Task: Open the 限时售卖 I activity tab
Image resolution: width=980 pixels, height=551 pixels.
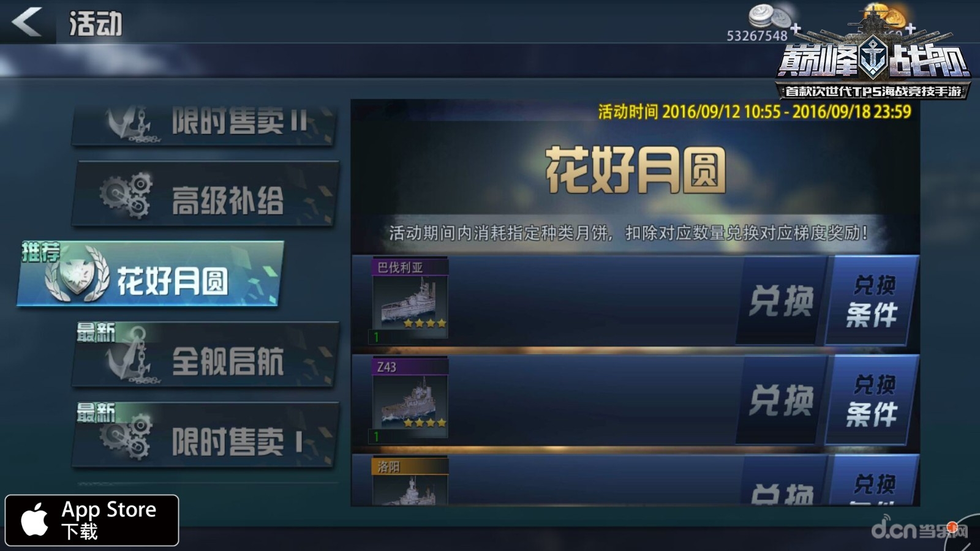Action: pyautogui.click(x=205, y=435)
